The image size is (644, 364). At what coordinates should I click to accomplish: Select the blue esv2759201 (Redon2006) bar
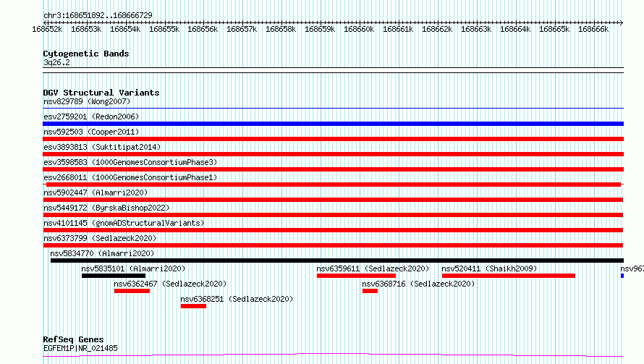[x=333, y=124]
